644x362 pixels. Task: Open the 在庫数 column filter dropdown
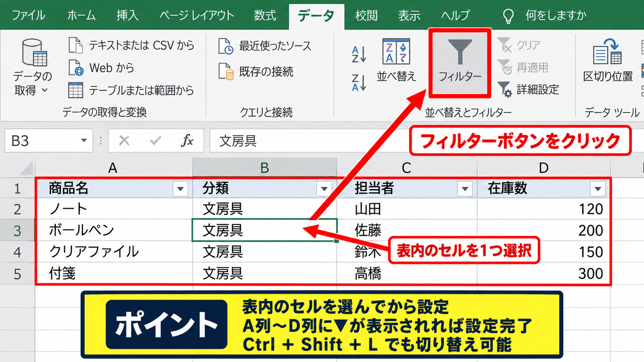pyautogui.click(x=598, y=189)
